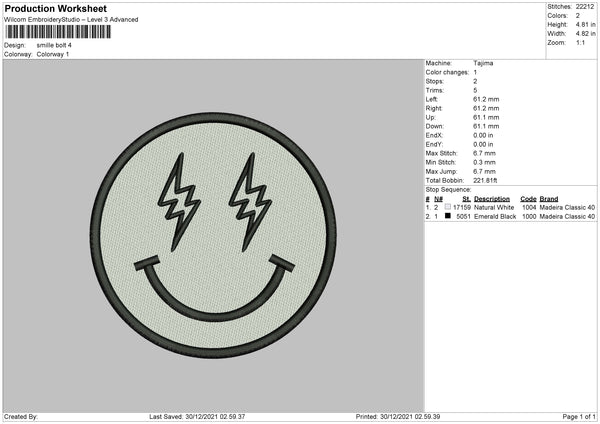This screenshot has width=600, height=424.
Task: Click the Total Bobbin value 221.81ft
Action: tap(485, 180)
